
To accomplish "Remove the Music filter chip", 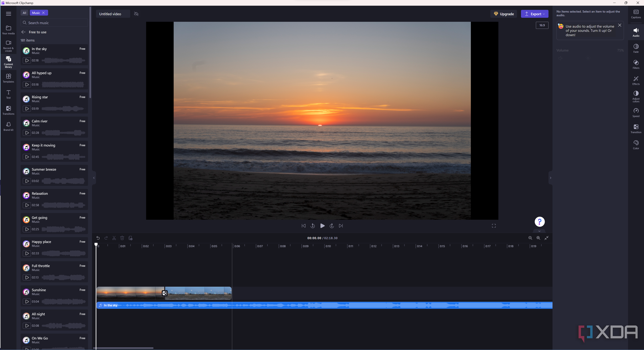I will (x=44, y=13).
